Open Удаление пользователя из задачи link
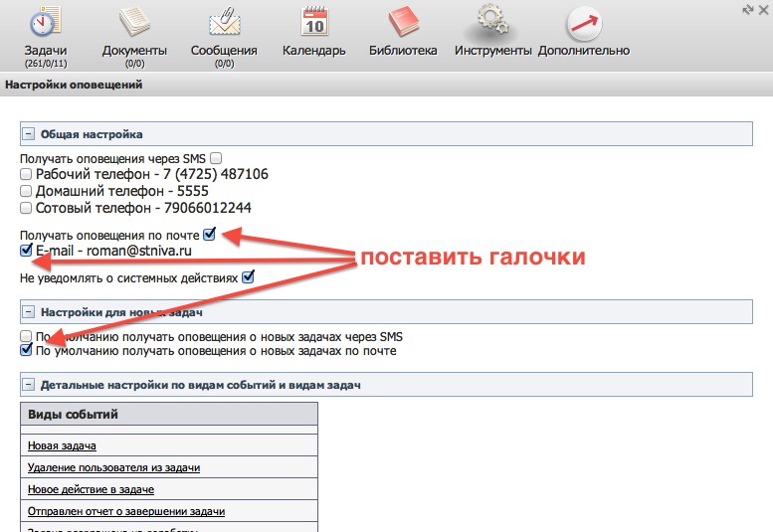This screenshot has width=773, height=532. coord(113,467)
